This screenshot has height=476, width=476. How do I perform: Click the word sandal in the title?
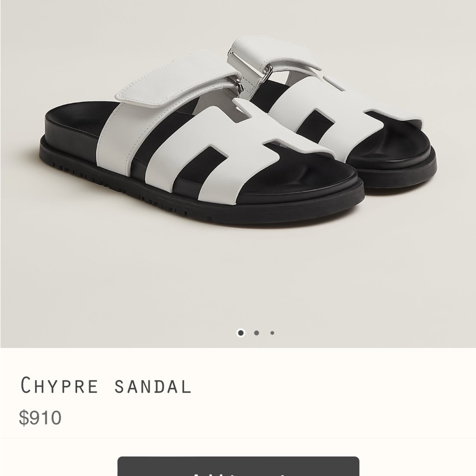click(x=153, y=387)
